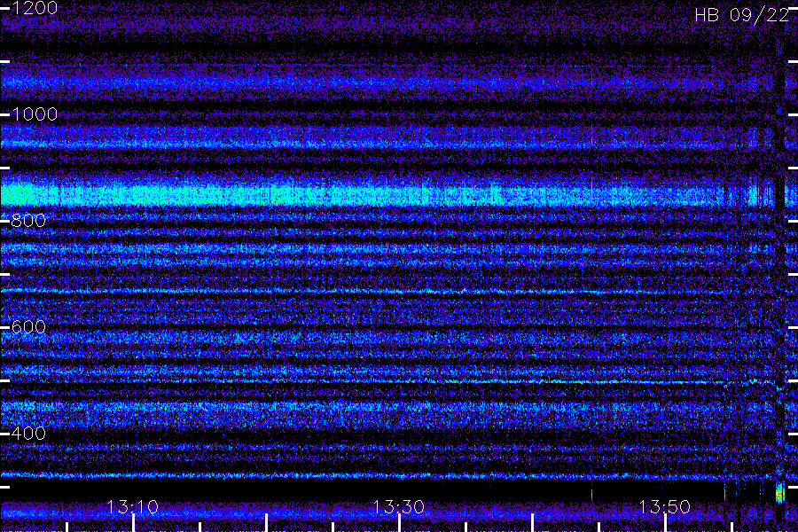
Task: Click the 13:30 time axis label
Action: (398, 507)
